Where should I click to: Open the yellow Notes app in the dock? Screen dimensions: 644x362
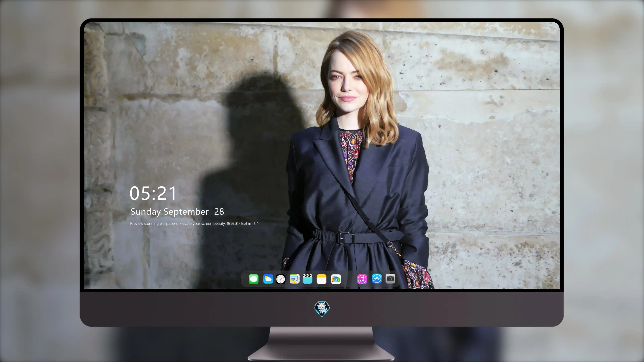click(x=321, y=279)
